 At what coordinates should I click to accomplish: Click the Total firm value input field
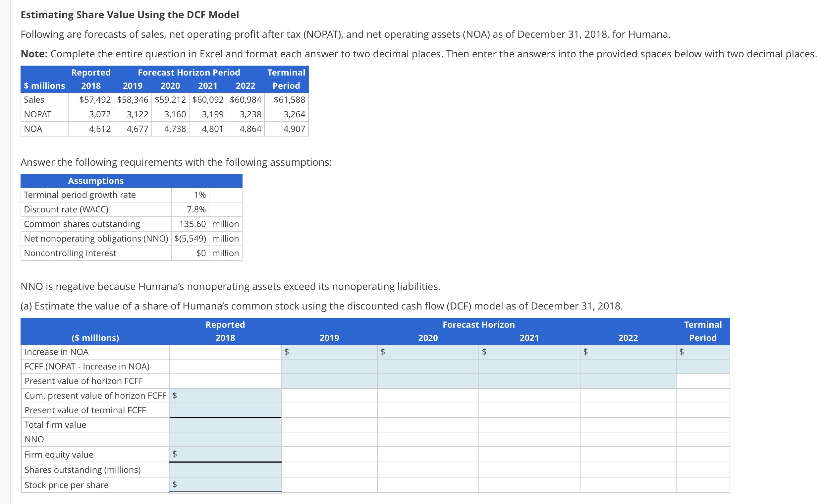tap(225, 425)
